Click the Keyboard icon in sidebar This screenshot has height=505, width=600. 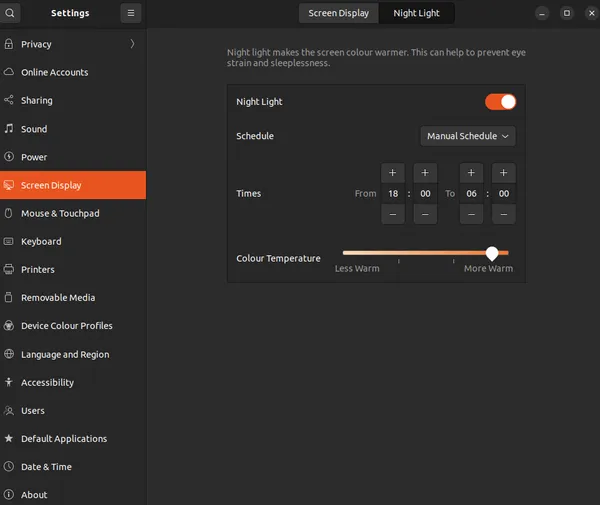9,241
